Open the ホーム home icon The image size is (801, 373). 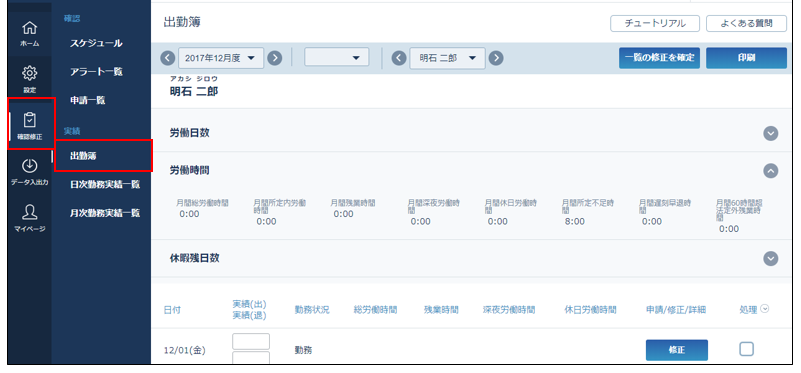pyautogui.click(x=30, y=29)
